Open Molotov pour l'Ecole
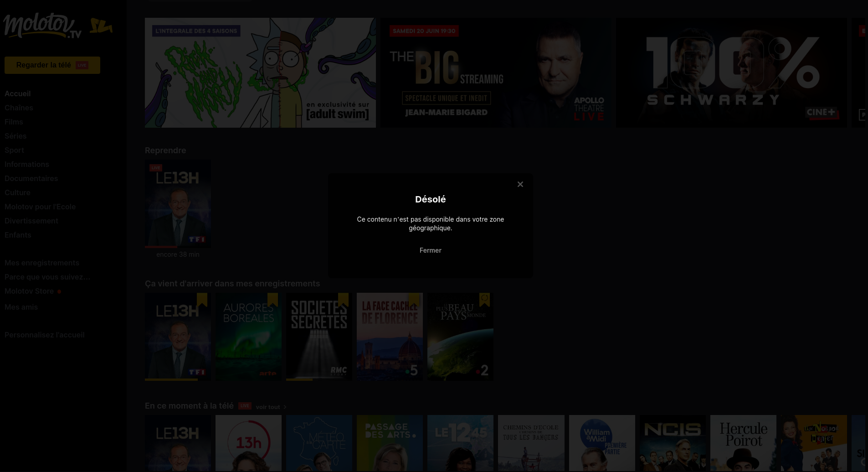Screen dimensions: 868x472 tap(40, 207)
